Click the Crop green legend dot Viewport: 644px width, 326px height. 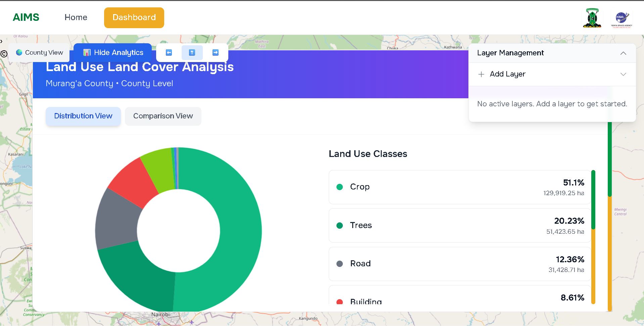[339, 187]
